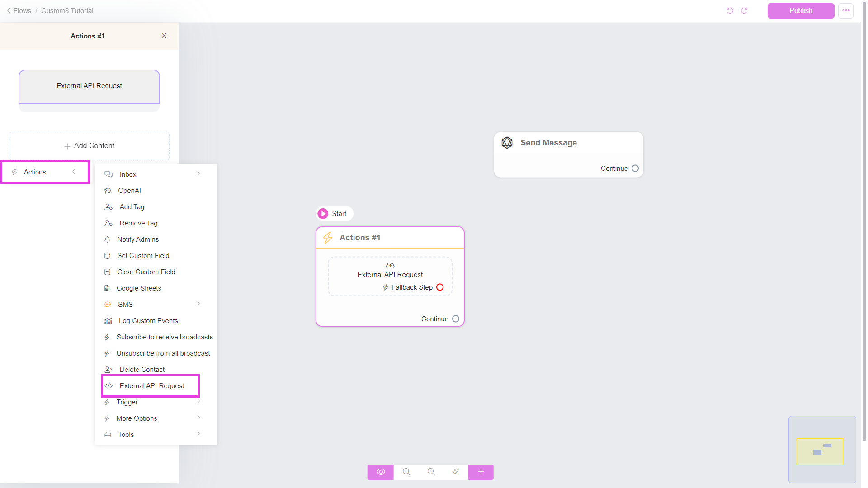Choose Google Sheets from actions list
This screenshot has width=868, height=488.
139,288
